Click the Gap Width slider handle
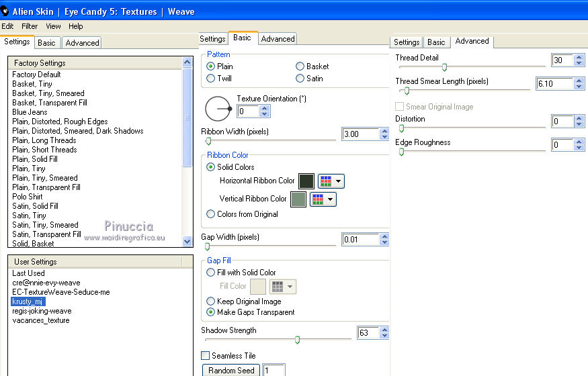The image size is (588, 376). click(x=208, y=246)
